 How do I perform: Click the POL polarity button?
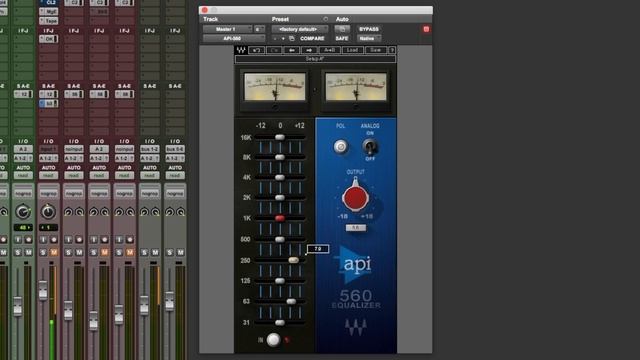(341, 147)
